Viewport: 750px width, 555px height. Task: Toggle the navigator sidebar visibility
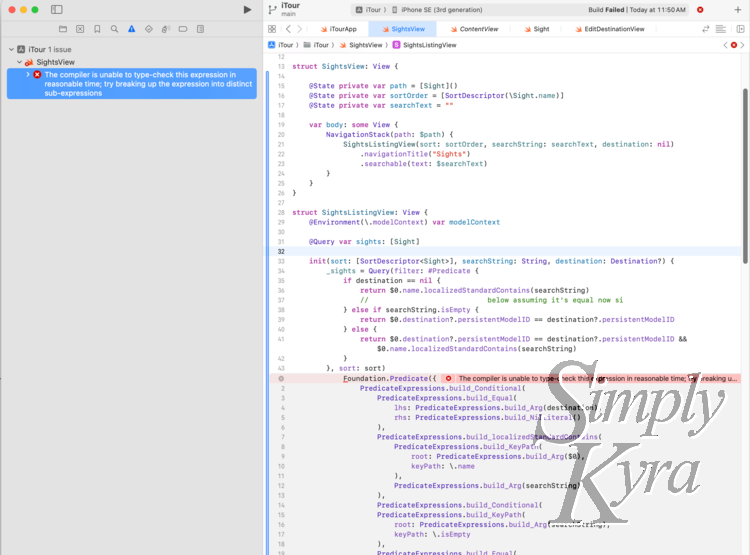(56, 10)
